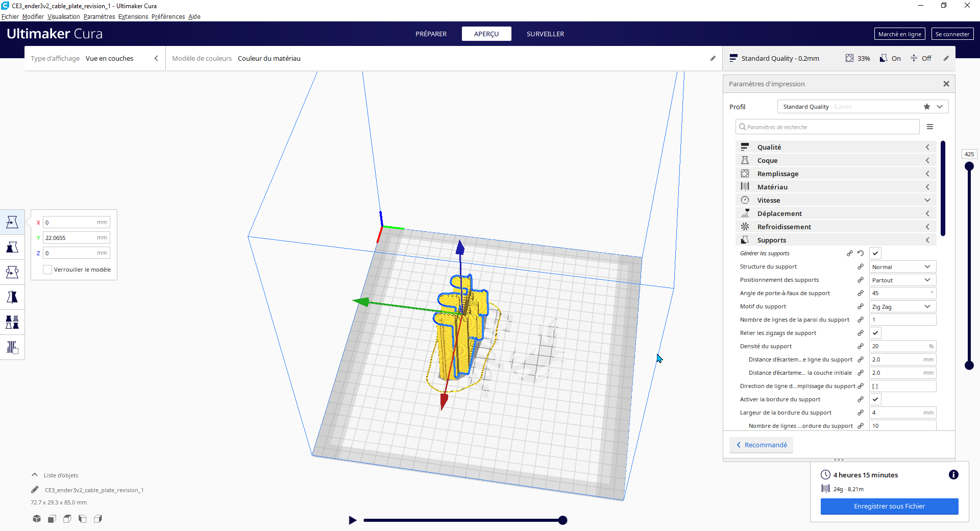Image resolution: width=980 pixels, height=531 pixels.
Task: Toggle Générer les supports checkbox
Action: [x=875, y=253]
